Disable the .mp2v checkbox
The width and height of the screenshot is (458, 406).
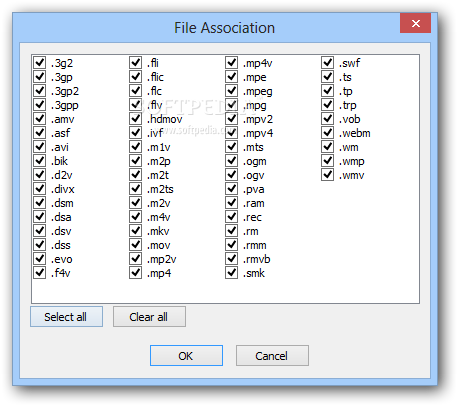click(136, 259)
